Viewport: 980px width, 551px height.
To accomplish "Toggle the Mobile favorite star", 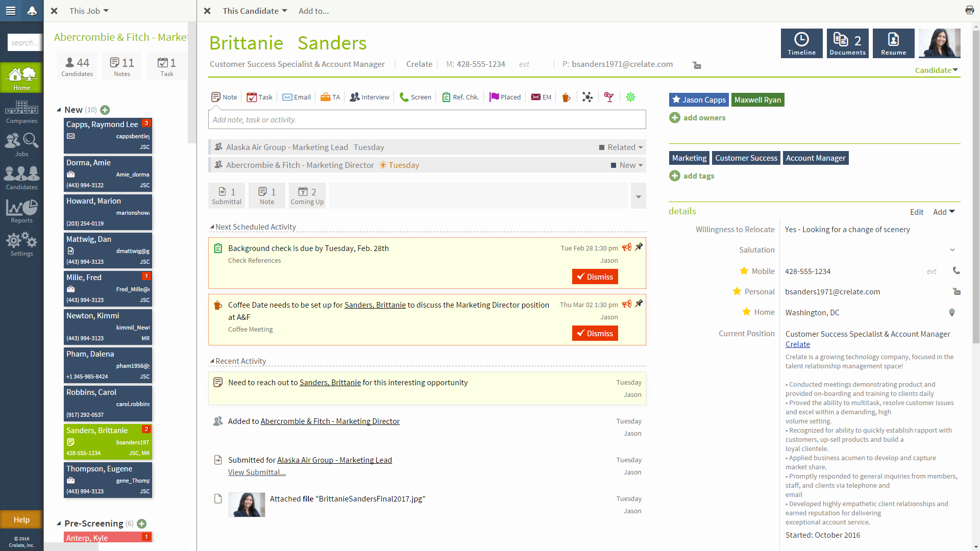I will 744,271.
